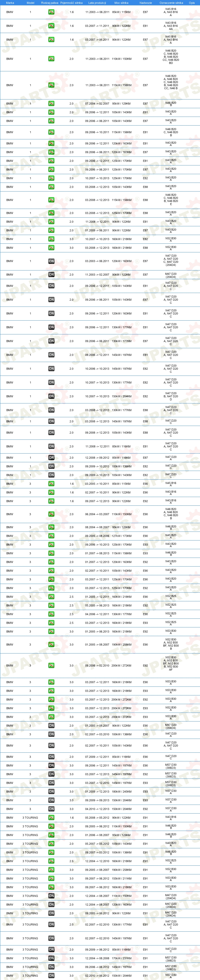Image resolution: width=200 pixels, height=980 pixels.
Task: Click PB icon in 130kW/177KM E90 row
Action: [51, 614]
